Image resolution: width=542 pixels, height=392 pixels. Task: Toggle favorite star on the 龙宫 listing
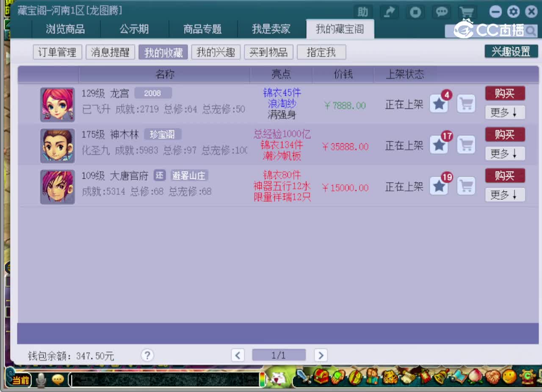click(x=439, y=104)
